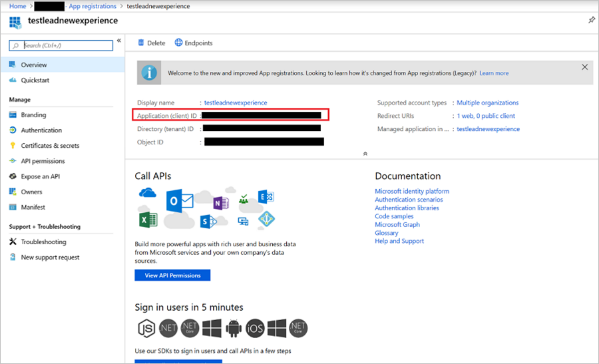Pin the blade with the pin icon
This screenshot has width=599, height=364.
click(591, 21)
